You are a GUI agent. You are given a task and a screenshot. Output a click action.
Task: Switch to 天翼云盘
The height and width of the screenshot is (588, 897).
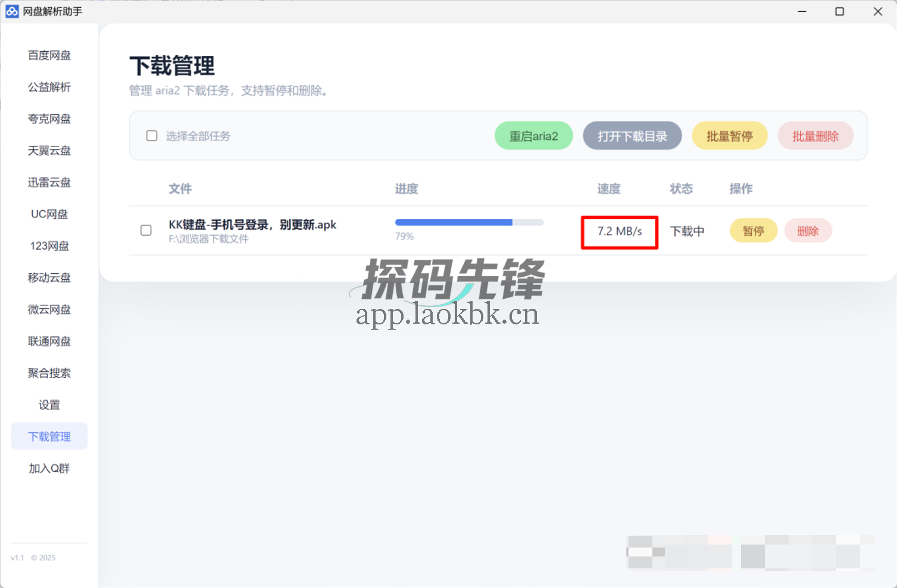pos(49,150)
